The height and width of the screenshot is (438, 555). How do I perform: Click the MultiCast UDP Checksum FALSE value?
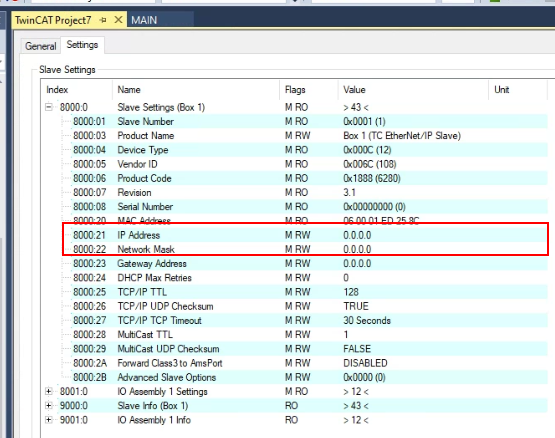point(357,349)
